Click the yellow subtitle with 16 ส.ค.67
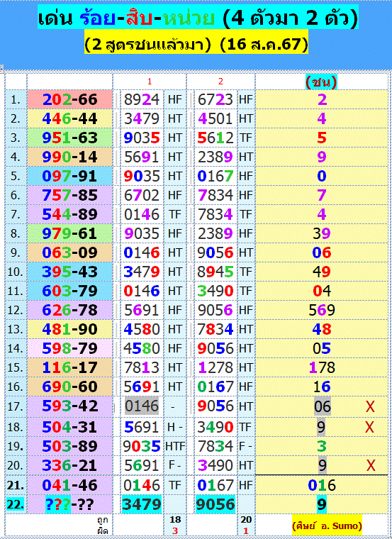 tap(196, 45)
